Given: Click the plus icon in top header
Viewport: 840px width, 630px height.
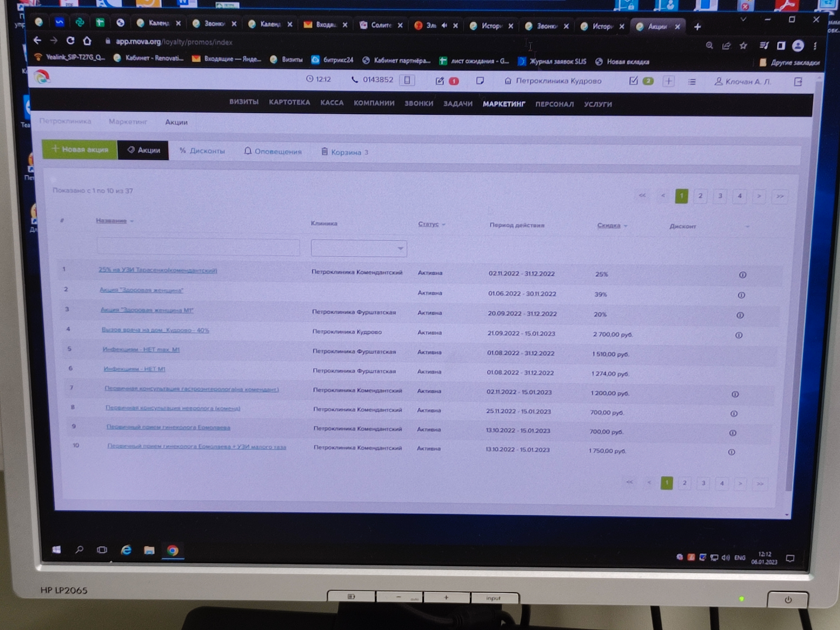Looking at the screenshot, I should (x=669, y=81).
